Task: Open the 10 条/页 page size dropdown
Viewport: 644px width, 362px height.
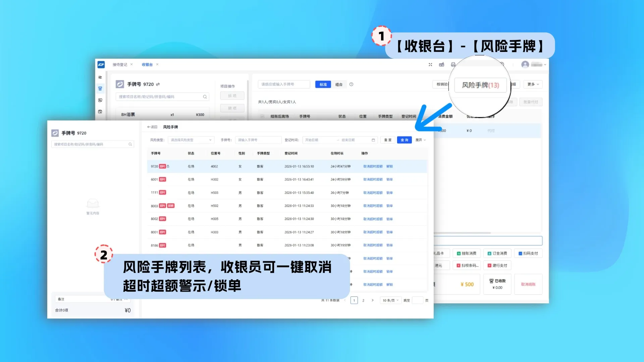Action: pyautogui.click(x=390, y=300)
